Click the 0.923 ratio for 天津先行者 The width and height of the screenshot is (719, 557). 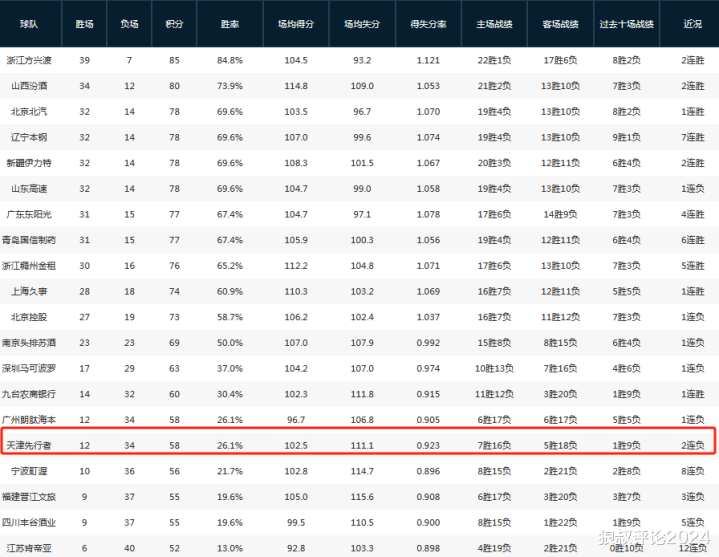coord(428,445)
